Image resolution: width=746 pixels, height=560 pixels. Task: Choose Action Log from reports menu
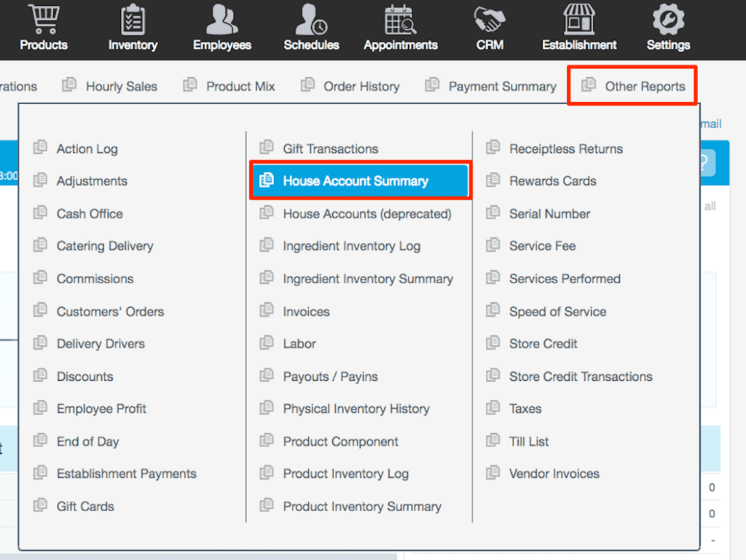point(87,149)
